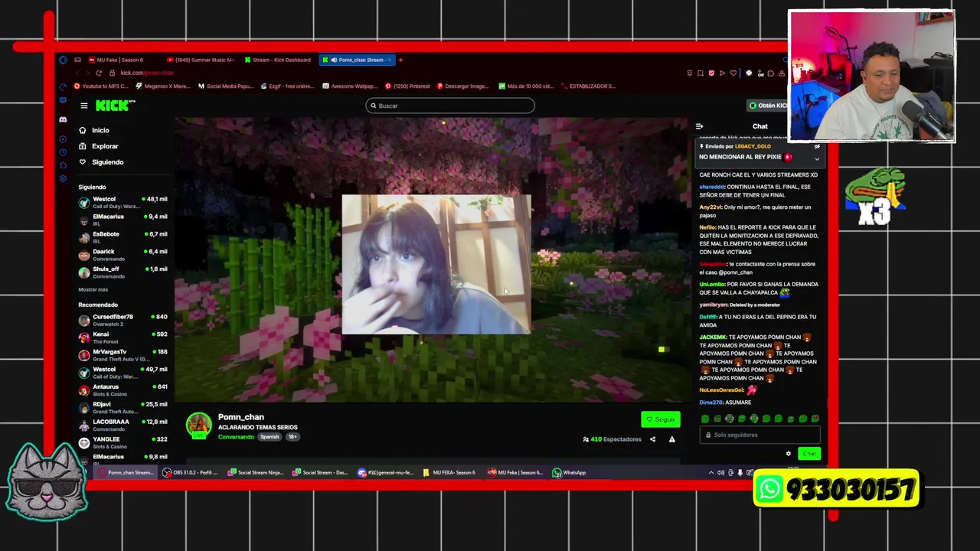Open OBS 31.0.2 in taskbar
This screenshot has height=551, width=980.
point(190,472)
